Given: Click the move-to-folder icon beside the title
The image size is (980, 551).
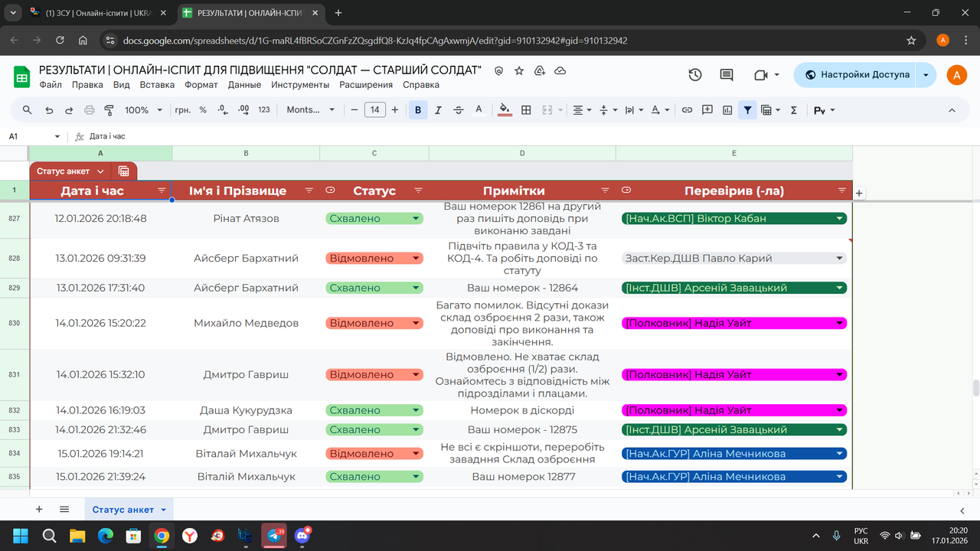Looking at the screenshot, I should tap(540, 70).
